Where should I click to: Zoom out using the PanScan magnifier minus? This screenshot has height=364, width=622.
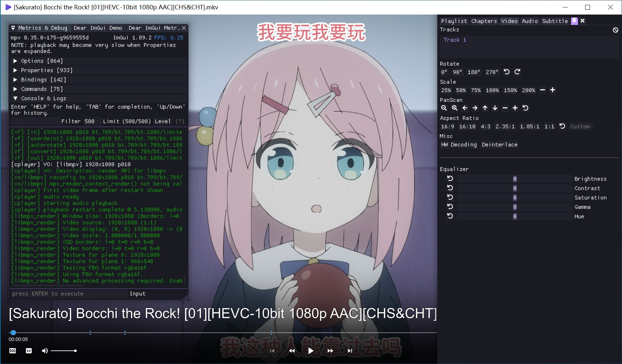click(x=444, y=108)
